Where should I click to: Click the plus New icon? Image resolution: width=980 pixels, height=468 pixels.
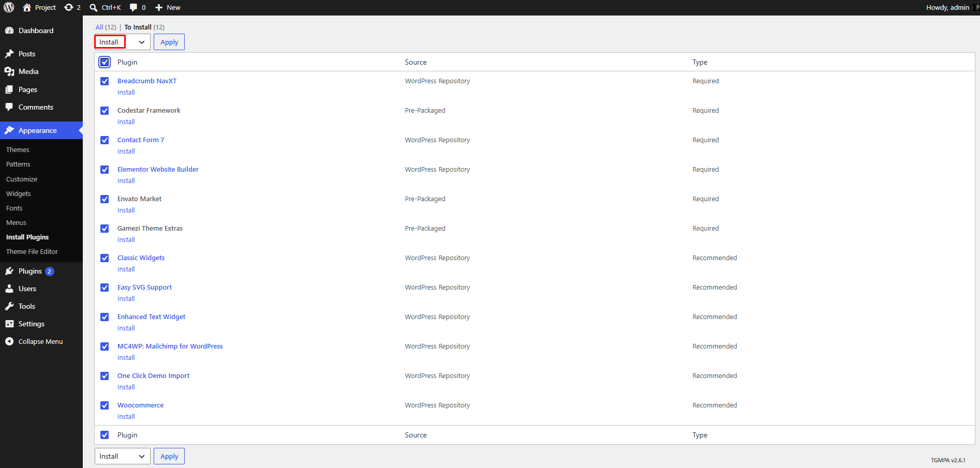point(159,7)
